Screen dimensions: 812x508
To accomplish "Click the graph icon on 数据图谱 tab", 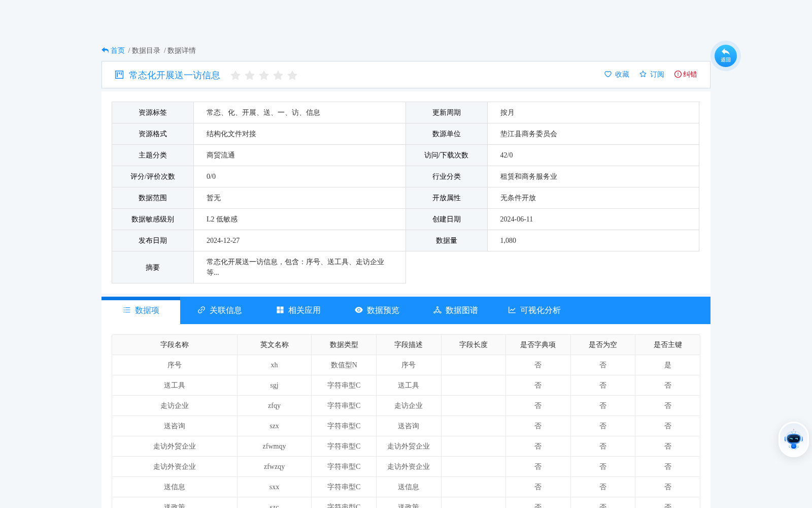I will click(x=437, y=310).
